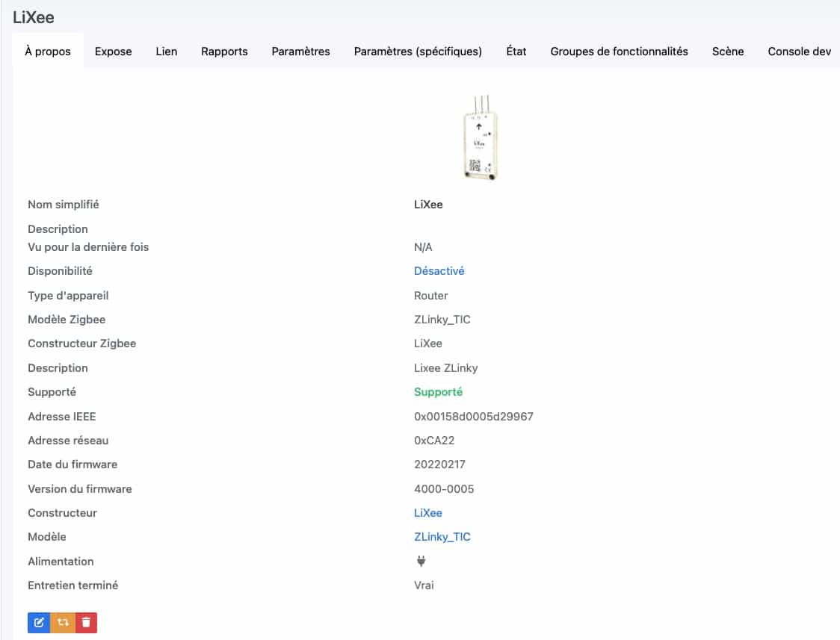Screen dimensions: 840x640
Task: Switch to the Console dev tab
Action: [x=800, y=52]
